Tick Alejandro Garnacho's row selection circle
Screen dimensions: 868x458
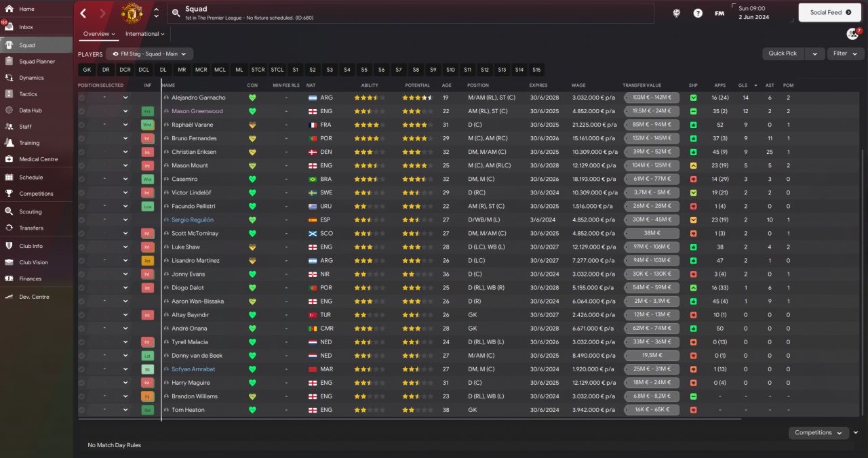click(x=82, y=98)
